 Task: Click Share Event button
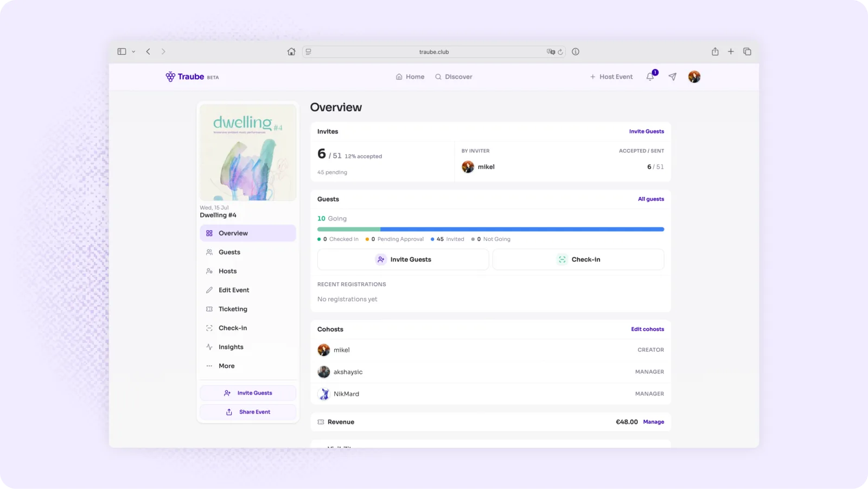coord(248,412)
